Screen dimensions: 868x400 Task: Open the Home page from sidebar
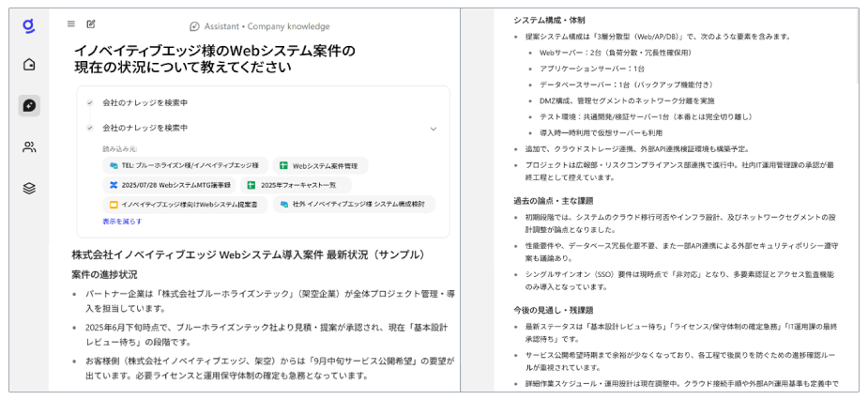29,65
